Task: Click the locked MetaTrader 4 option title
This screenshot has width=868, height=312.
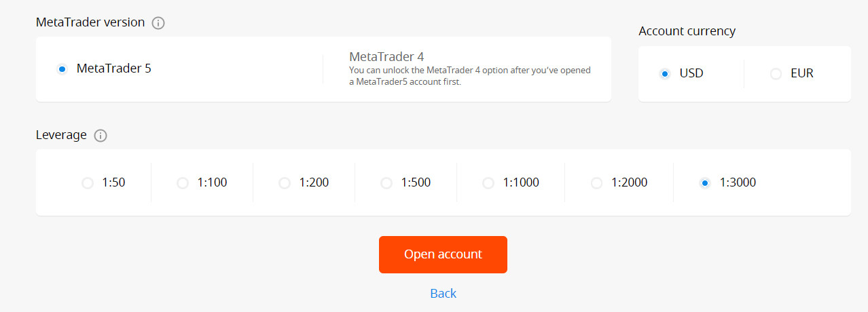Action: (386, 57)
